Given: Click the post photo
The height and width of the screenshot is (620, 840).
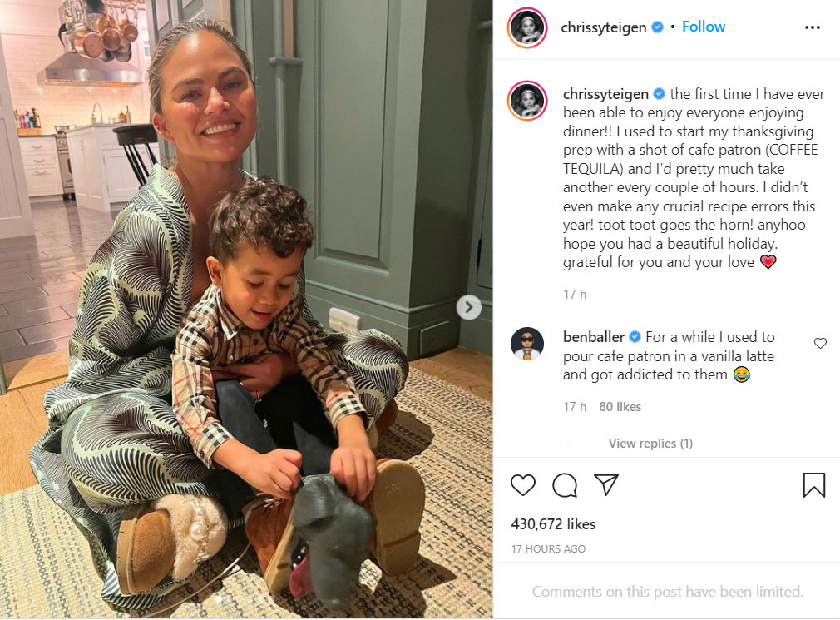Looking at the screenshot, I should 246,310.
